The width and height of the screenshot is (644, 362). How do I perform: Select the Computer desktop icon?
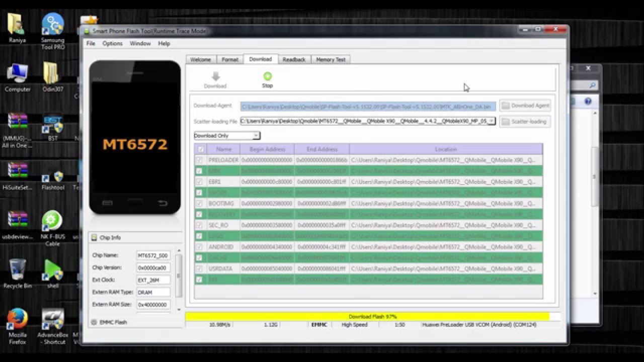tap(18, 78)
